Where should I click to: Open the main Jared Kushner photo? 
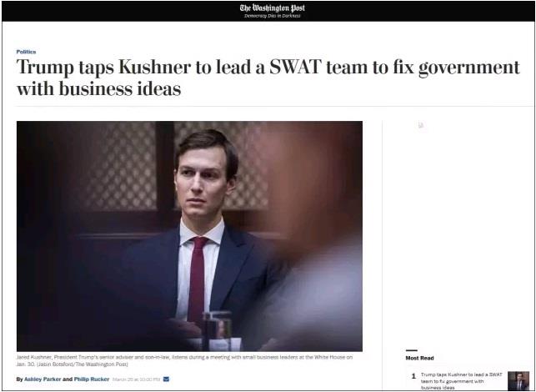pyautogui.click(x=189, y=236)
